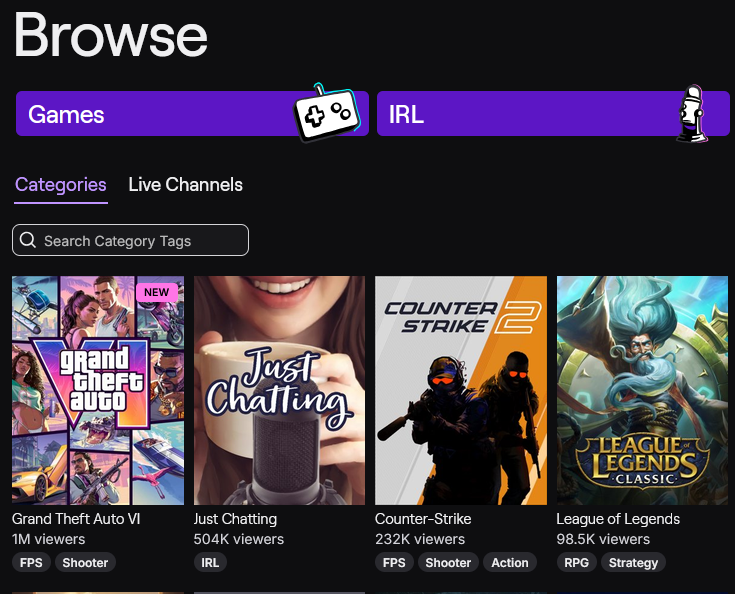This screenshot has height=594, width=735.
Task: Select FPS tag under Grand Theft Auto VI
Action: pos(31,563)
